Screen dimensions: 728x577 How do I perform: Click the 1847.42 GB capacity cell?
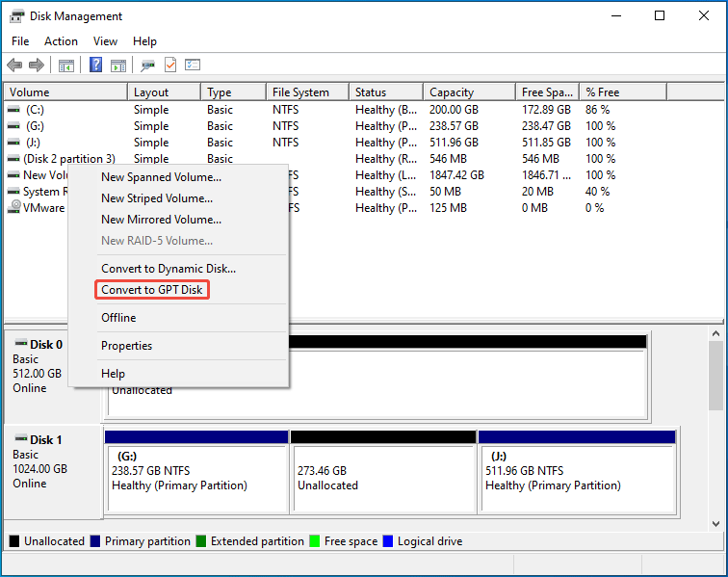tap(456, 175)
